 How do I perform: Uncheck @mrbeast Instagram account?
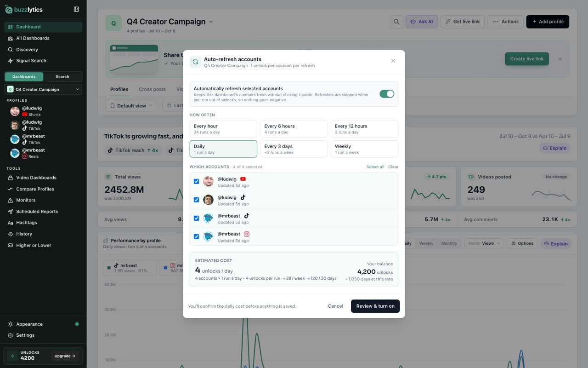tap(196, 236)
